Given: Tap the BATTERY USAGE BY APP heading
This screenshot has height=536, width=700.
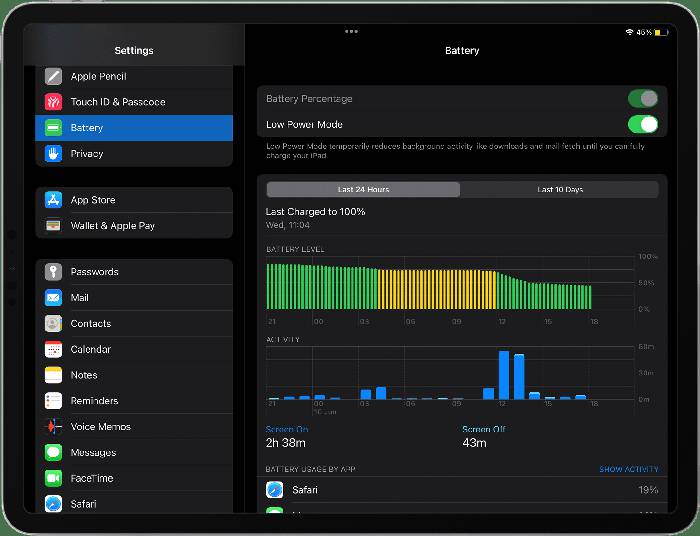Looking at the screenshot, I should 310,469.
